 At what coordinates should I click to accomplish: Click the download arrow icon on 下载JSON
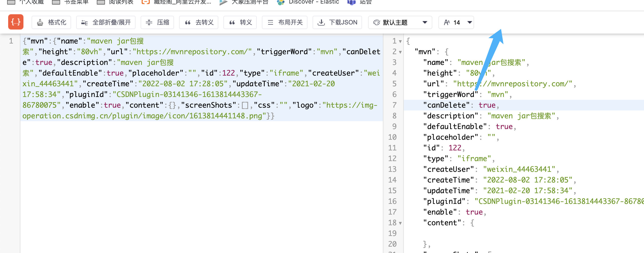click(x=321, y=23)
